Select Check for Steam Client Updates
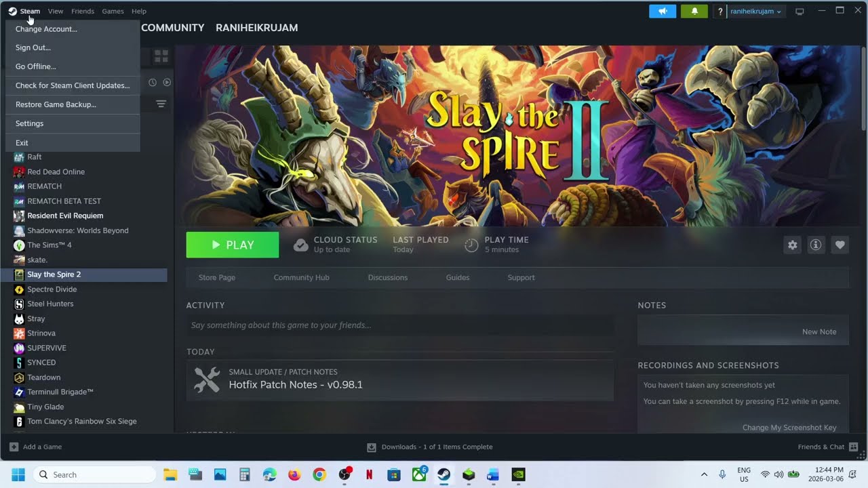The width and height of the screenshot is (868, 488). (73, 85)
